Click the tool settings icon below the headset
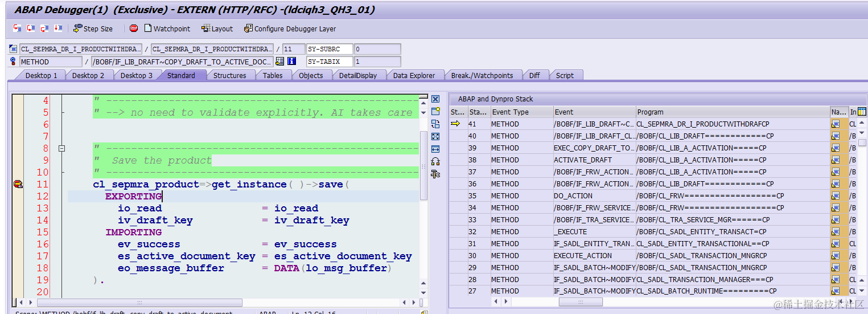Screen dimensions: 868x314 [x=435, y=174]
